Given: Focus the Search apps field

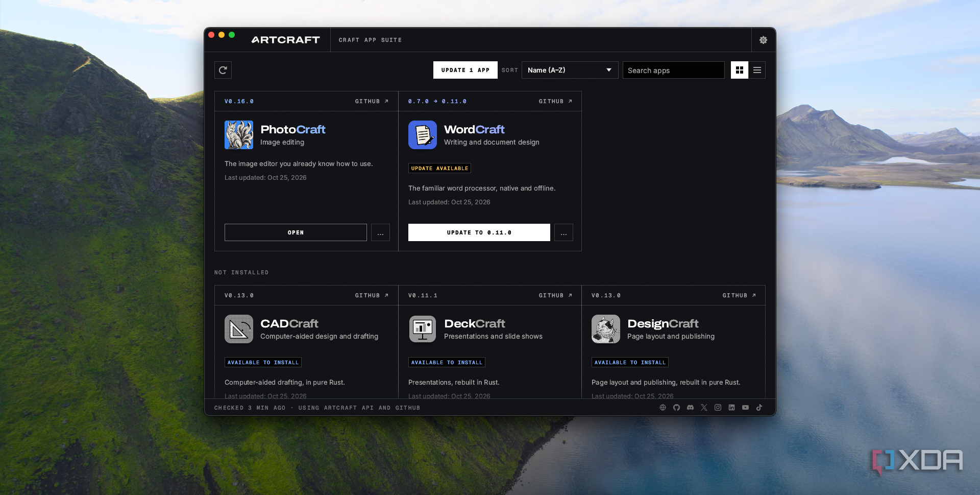Looking at the screenshot, I should 674,70.
